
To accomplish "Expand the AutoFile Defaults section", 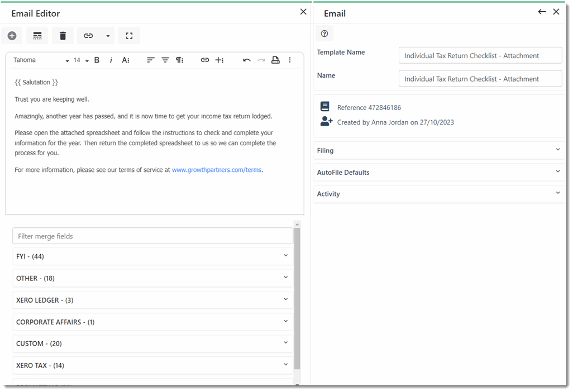I will [438, 172].
